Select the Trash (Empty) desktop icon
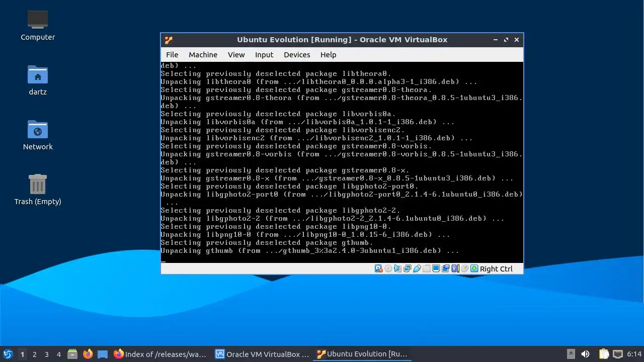Viewport: 644px width, 362px height. click(x=38, y=190)
